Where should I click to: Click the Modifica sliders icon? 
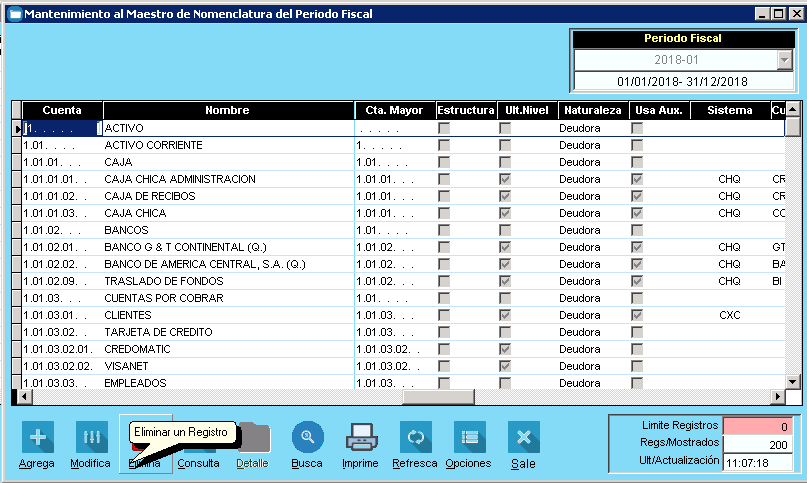click(91, 438)
